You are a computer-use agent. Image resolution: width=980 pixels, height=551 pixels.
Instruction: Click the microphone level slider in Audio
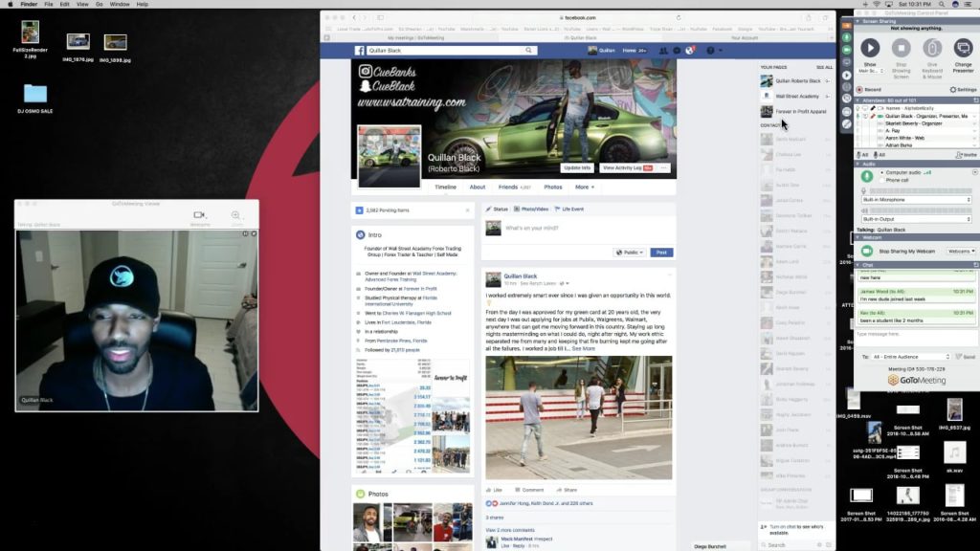pyautogui.click(x=919, y=191)
